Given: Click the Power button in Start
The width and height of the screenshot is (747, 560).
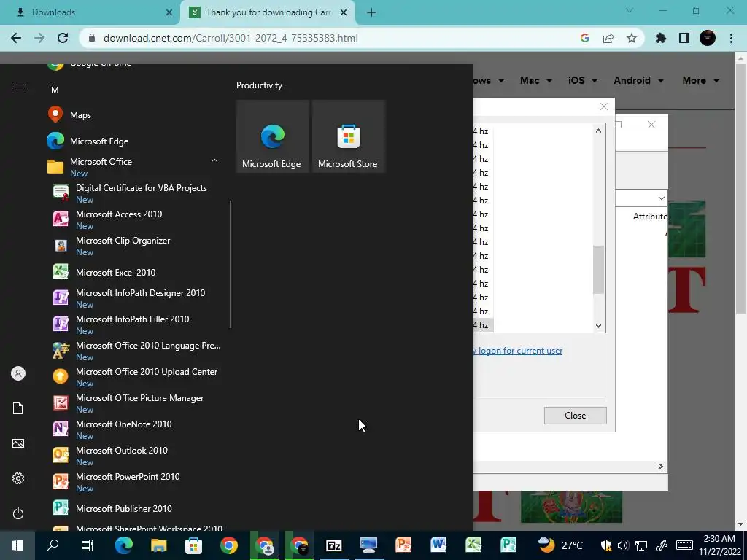Looking at the screenshot, I should (x=18, y=513).
